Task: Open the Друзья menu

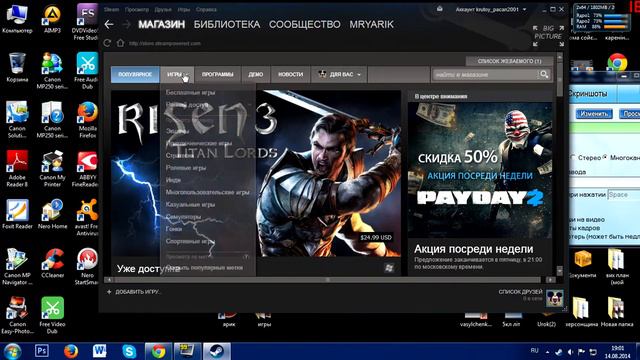Action: 163,9
